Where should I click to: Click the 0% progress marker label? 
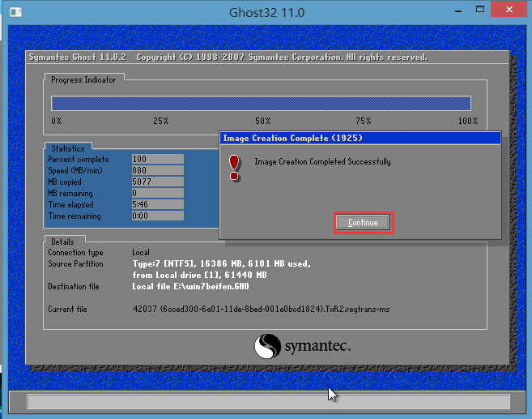57,121
